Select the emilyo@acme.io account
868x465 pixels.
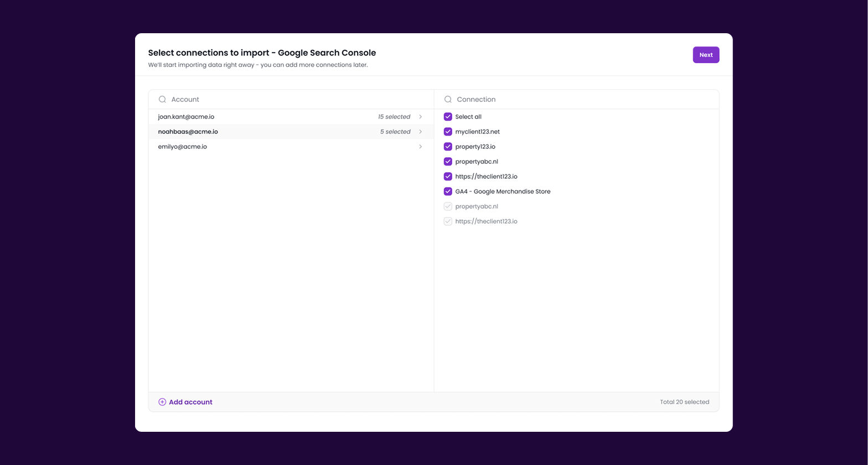291,147
